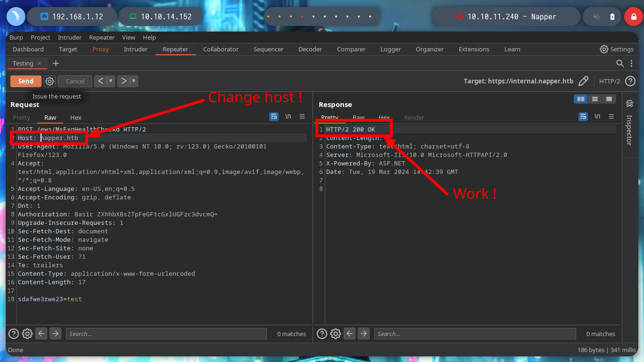This screenshot has height=362, width=644.
Task: Select response Raw view tab
Action: [x=359, y=117]
